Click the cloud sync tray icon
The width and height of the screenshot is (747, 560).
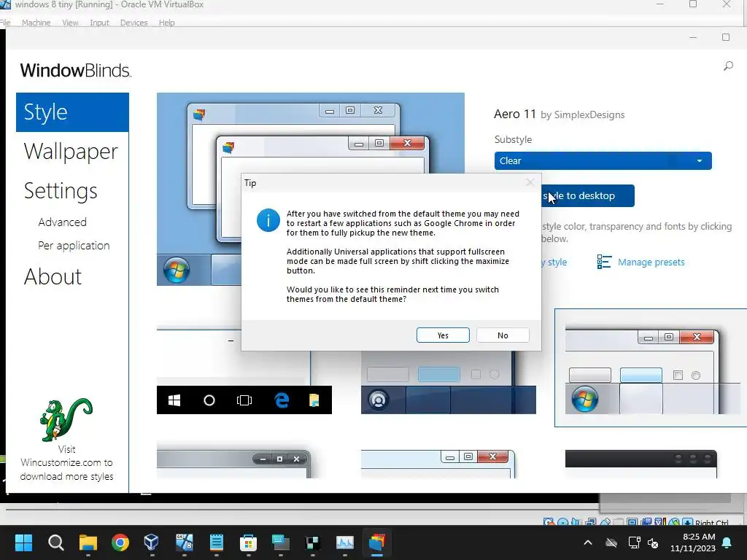(611, 542)
